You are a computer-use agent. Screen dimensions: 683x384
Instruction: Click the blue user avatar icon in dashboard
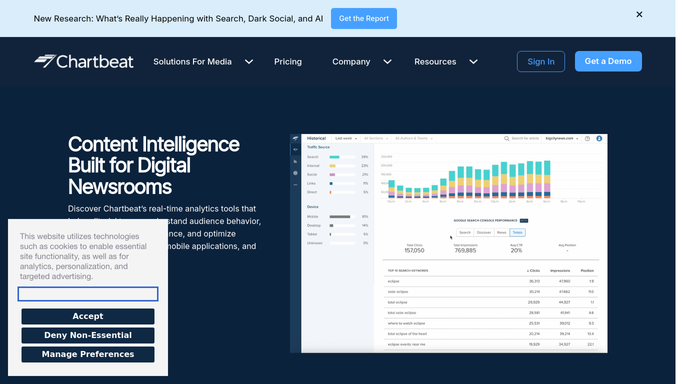click(x=599, y=138)
